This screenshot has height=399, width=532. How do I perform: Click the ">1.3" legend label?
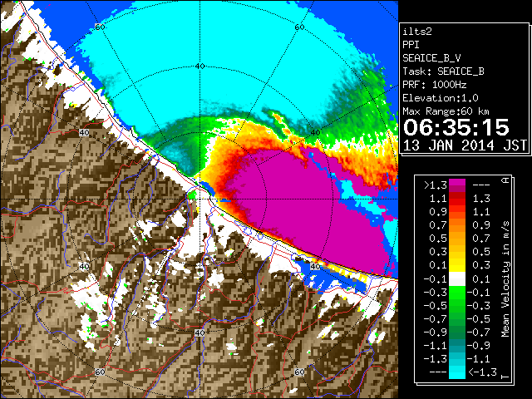pyautogui.click(x=436, y=185)
